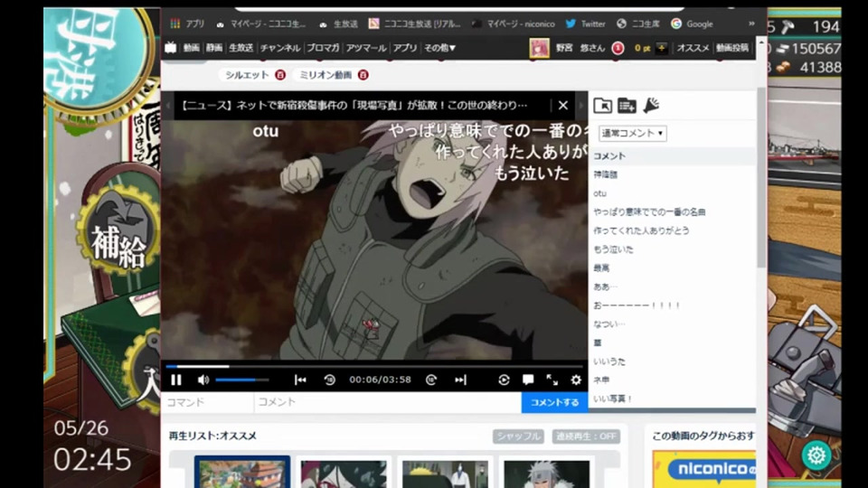Add video to mylist icon
Screen dimensions: 868x488
pyautogui.click(x=627, y=105)
